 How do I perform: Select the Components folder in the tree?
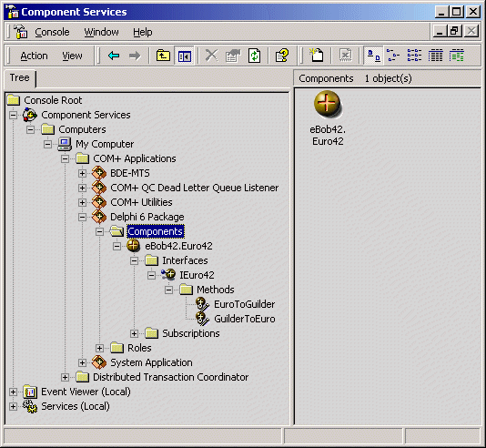tap(156, 231)
